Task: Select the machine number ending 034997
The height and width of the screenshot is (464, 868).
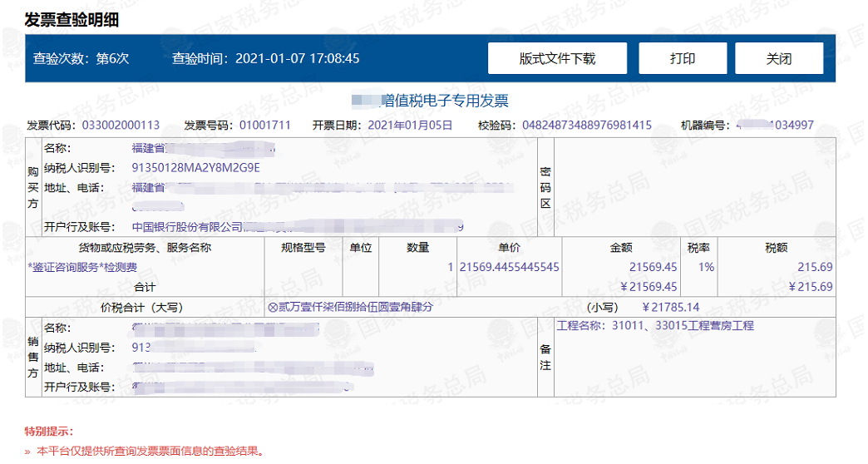Action: pyautogui.click(x=775, y=125)
